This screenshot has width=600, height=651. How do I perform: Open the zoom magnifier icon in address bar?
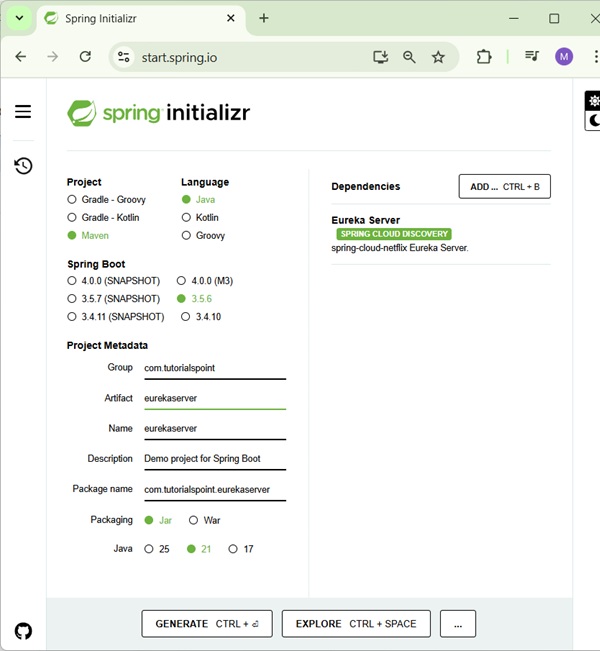409,57
